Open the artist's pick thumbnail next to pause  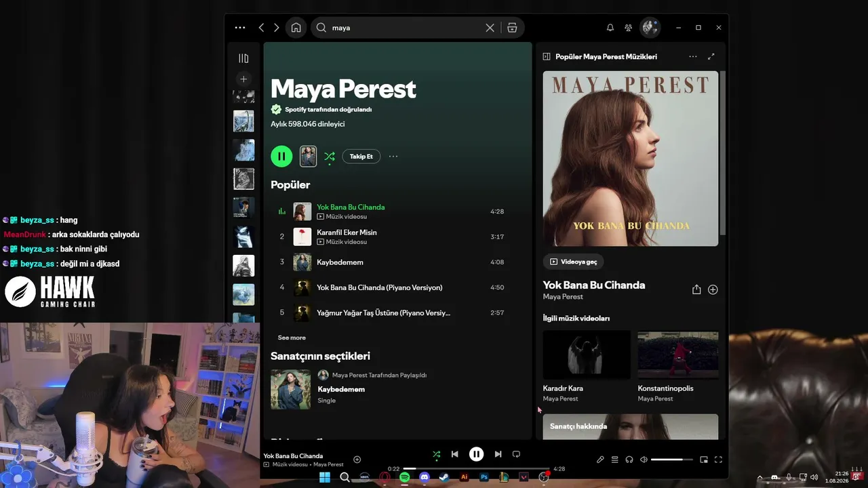click(309, 157)
